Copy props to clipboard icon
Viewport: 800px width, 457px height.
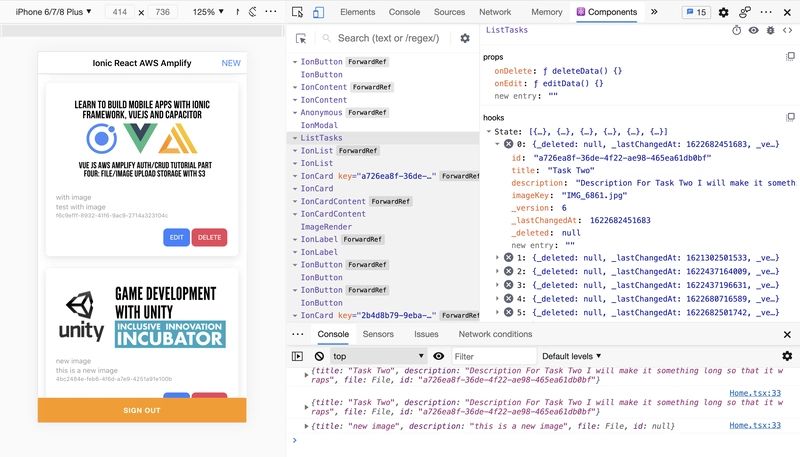click(x=790, y=56)
